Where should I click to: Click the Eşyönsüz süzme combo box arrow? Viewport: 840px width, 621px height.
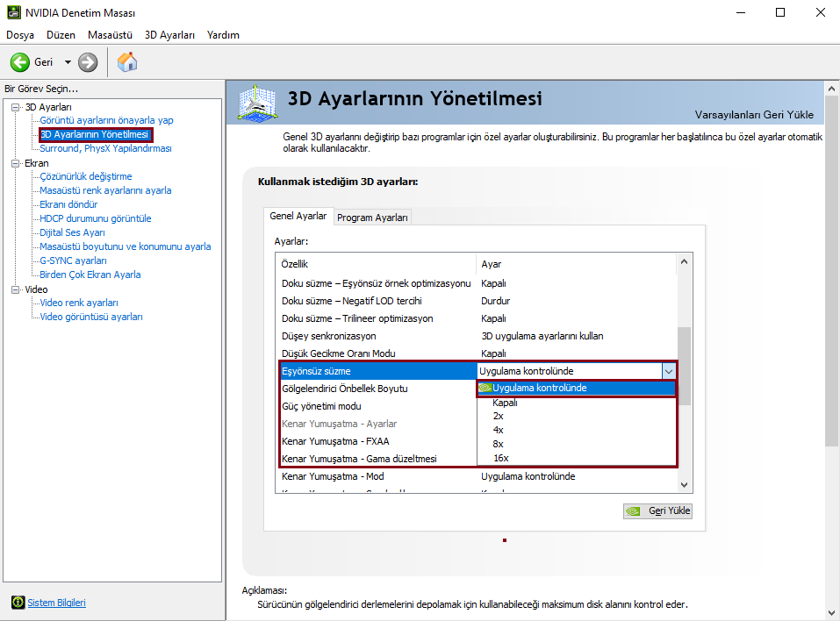[669, 371]
